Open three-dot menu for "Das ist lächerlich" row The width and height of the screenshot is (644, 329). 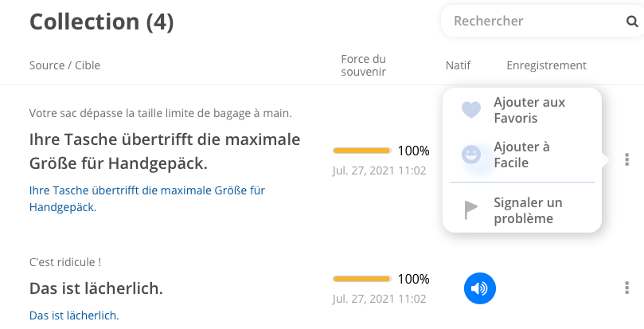tap(627, 288)
